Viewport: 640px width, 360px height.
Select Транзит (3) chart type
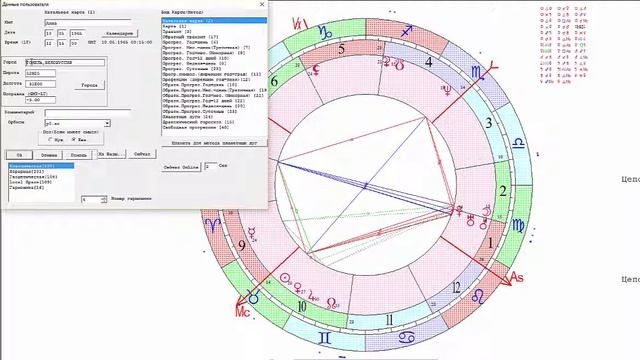click(x=214, y=31)
